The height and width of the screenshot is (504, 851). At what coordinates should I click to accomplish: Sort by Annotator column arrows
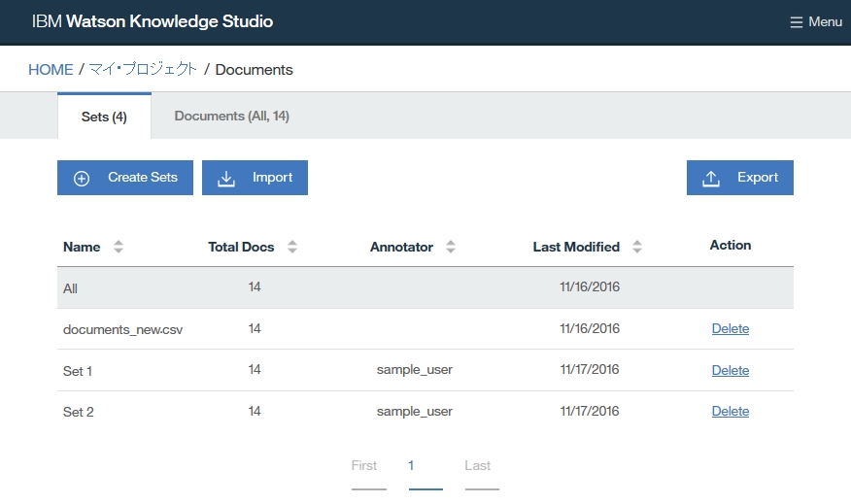click(450, 247)
